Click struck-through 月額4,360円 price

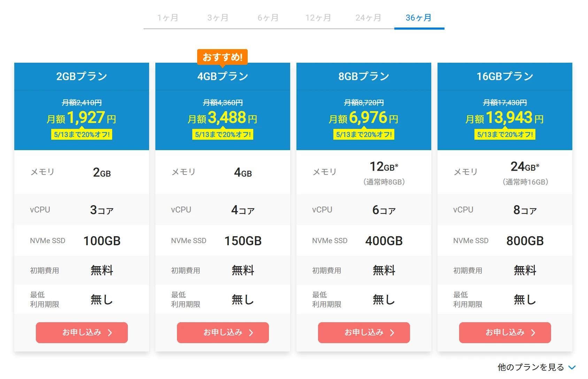(x=223, y=102)
